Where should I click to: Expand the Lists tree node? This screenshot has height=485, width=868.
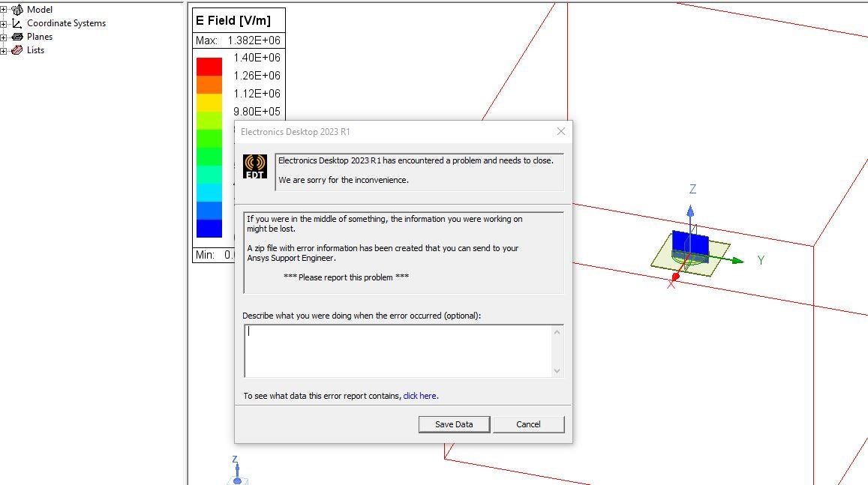click(x=3, y=50)
